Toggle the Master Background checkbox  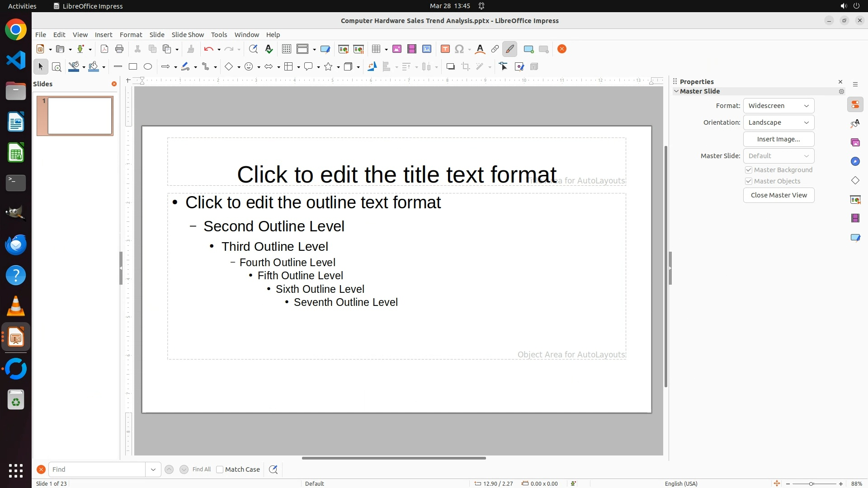(749, 170)
